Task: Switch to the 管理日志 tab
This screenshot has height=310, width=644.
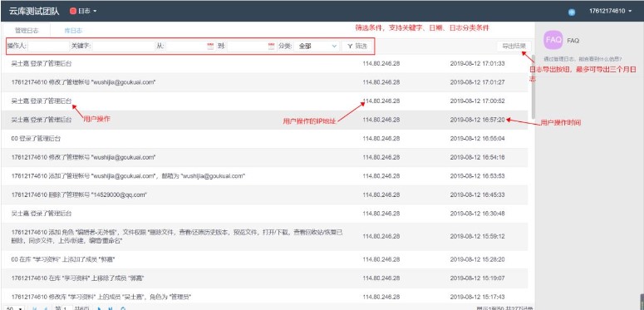Action: pyautogui.click(x=27, y=31)
